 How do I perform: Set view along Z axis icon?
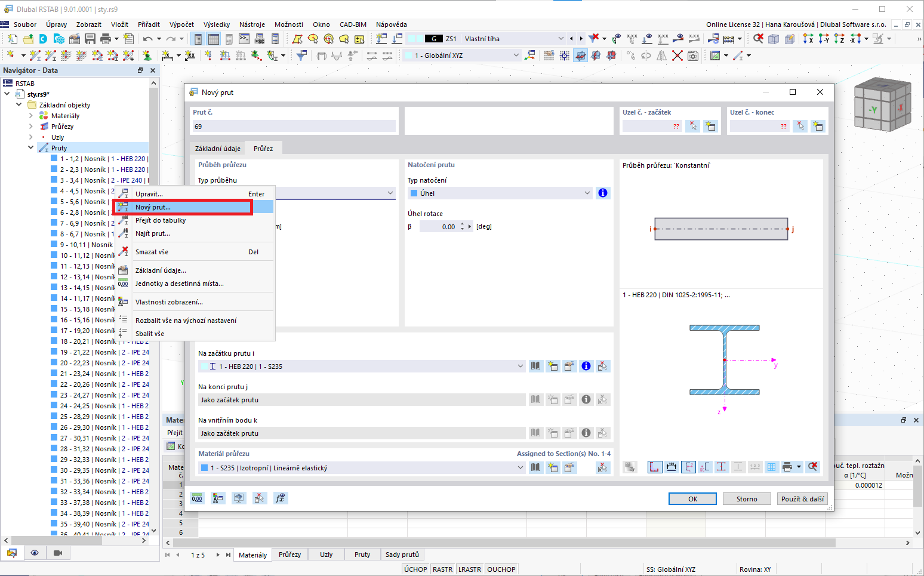pyautogui.click(x=839, y=39)
